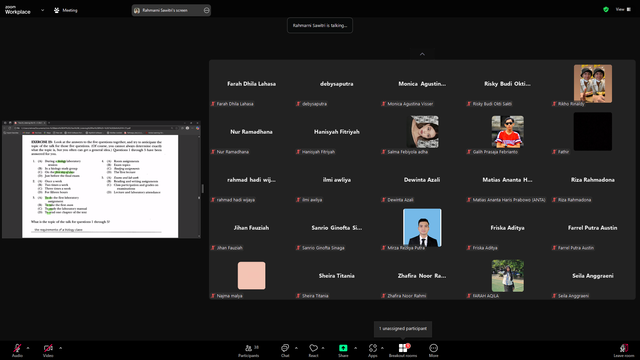Select Sheira Titania participant tile
The width and height of the screenshot is (640, 360).
click(337, 276)
